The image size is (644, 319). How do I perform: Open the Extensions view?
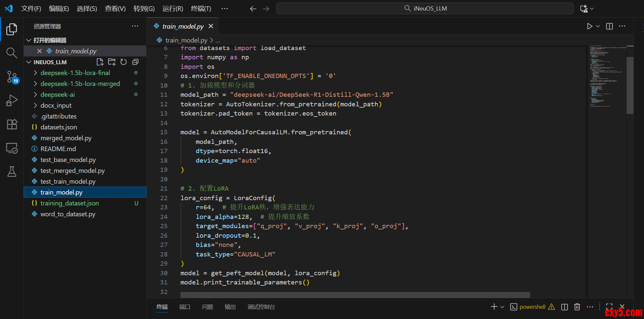tap(12, 124)
